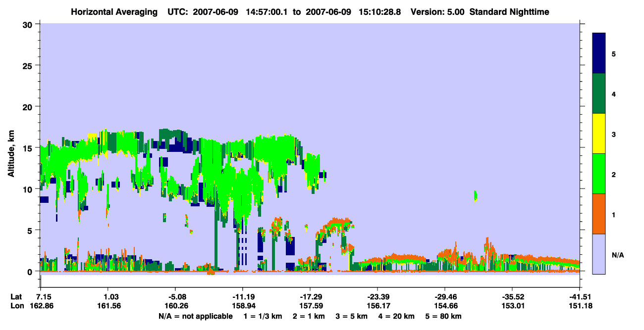This screenshot has width=644, height=330.
Task: Click the latitude value 7.15
Action: 44,296
